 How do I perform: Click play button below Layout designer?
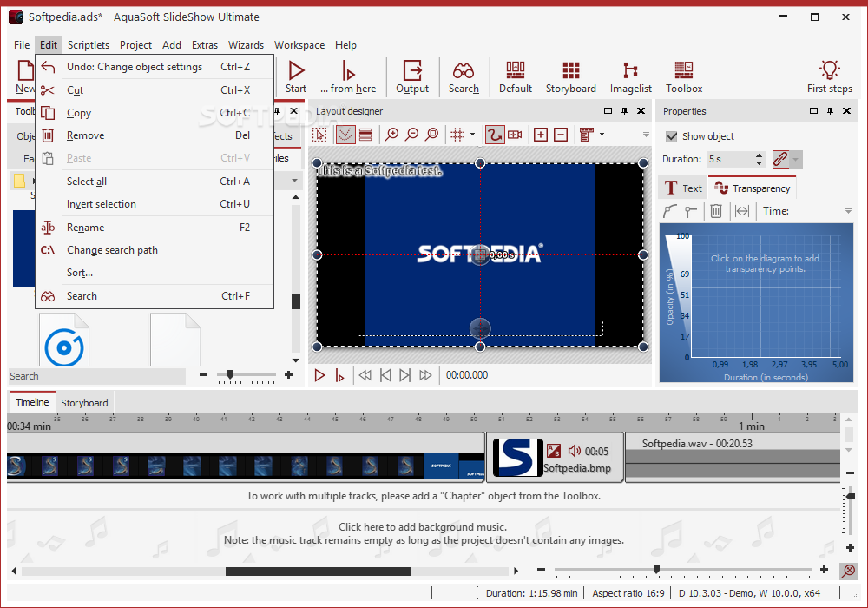click(319, 375)
